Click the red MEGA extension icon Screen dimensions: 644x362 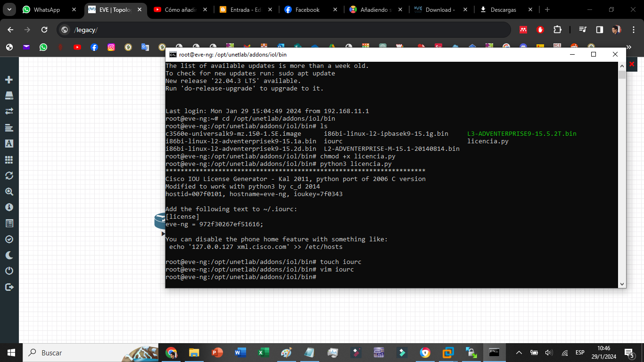click(x=523, y=30)
